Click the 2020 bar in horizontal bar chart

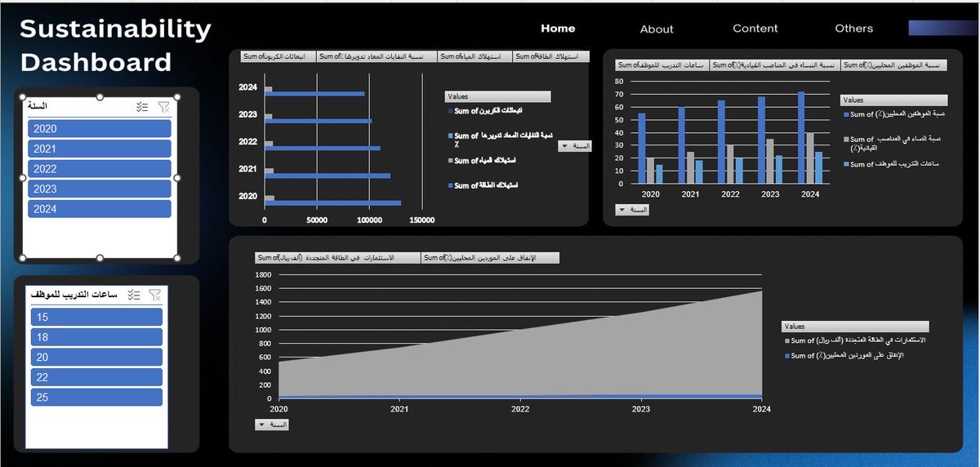332,202
